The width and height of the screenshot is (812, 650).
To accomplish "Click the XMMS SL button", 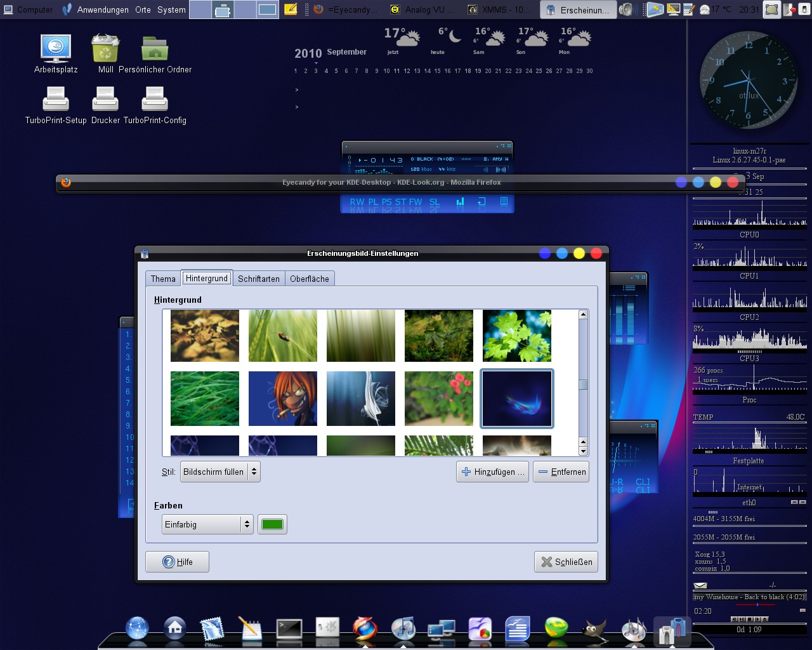I will 435,202.
